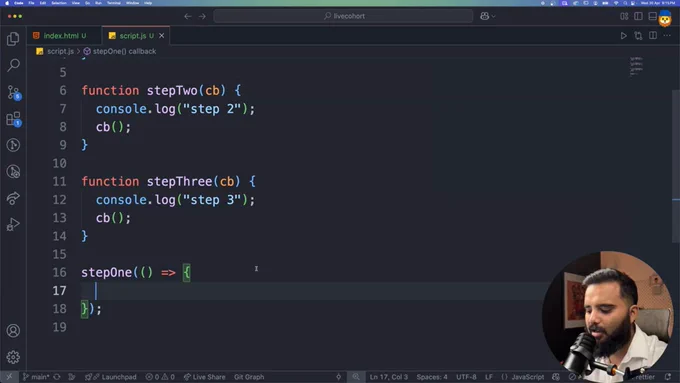Open the Manage settings gear
This screenshot has width=680, height=383.
pyautogui.click(x=13, y=357)
